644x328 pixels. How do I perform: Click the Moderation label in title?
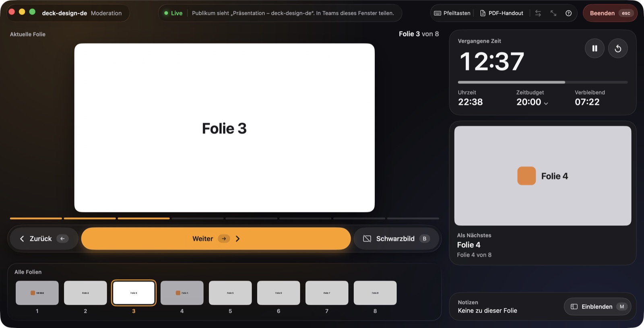click(x=106, y=13)
